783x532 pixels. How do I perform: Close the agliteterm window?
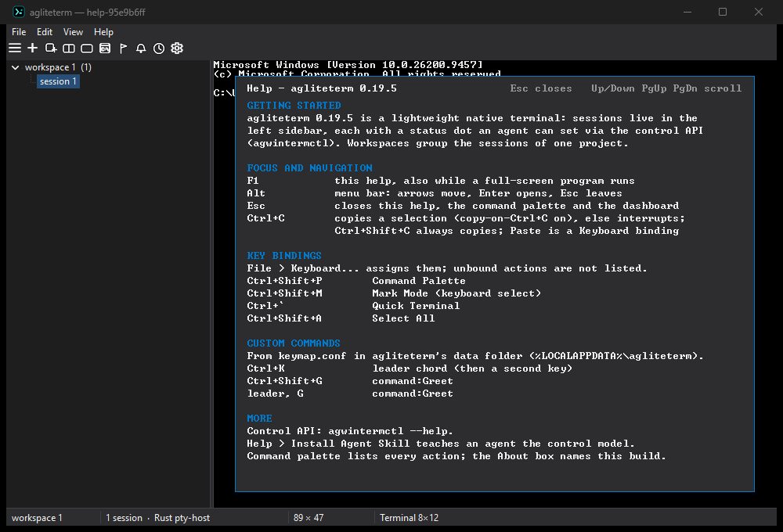pos(759,12)
